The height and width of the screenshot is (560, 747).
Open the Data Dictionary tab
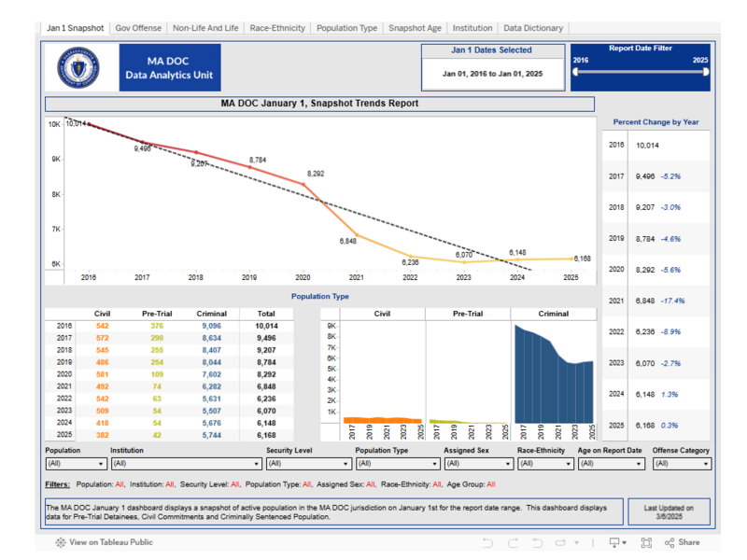pyautogui.click(x=532, y=28)
